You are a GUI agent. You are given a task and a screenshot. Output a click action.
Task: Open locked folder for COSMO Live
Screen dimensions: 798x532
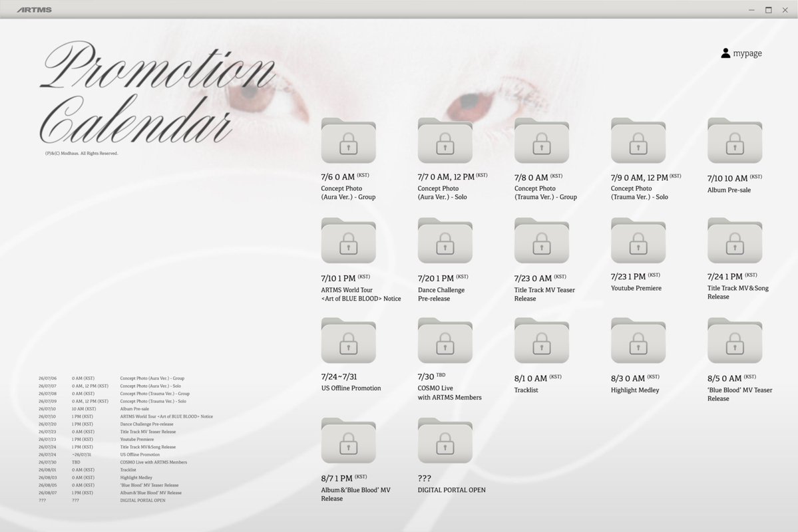coord(445,340)
